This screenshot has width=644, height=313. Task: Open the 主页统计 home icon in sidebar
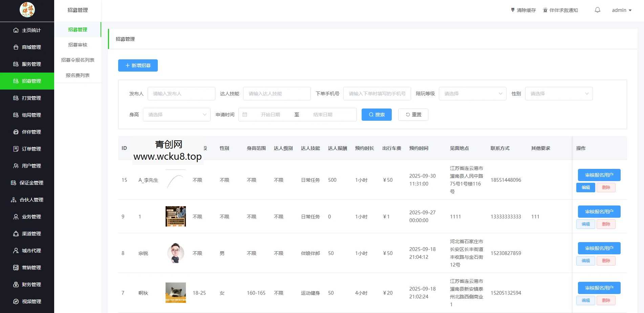click(16, 30)
